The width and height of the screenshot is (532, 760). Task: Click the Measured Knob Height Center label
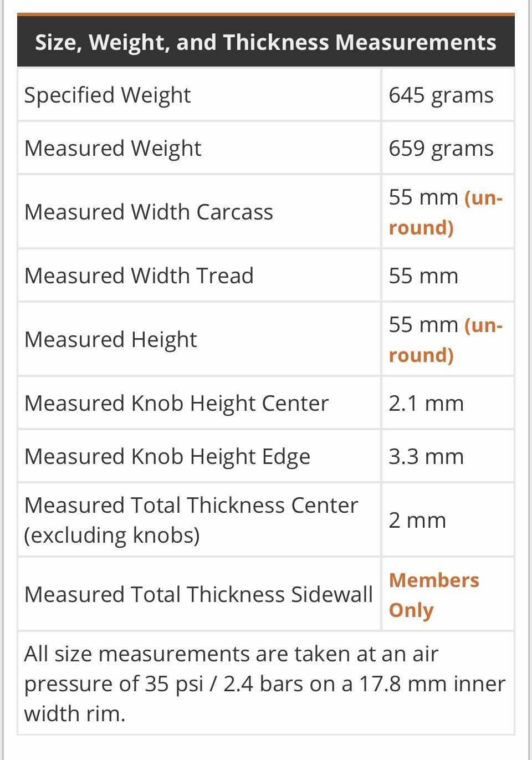pyautogui.click(x=176, y=403)
